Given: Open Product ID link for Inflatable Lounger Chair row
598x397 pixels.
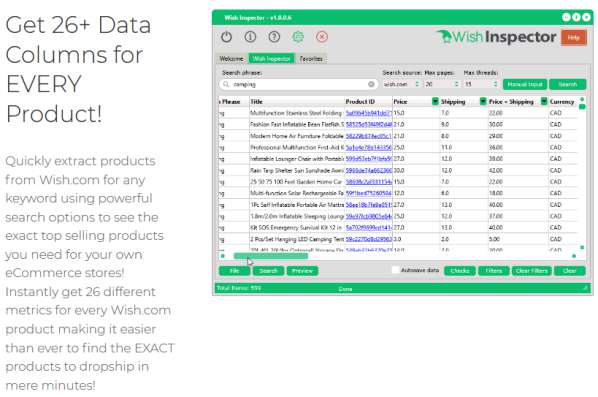Looking at the screenshot, I should click(x=368, y=159).
